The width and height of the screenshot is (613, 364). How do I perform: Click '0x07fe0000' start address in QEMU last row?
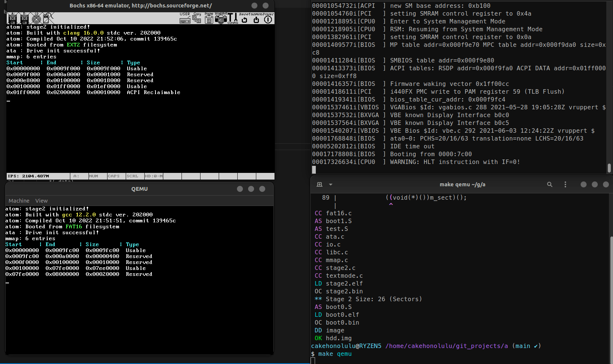22,274
